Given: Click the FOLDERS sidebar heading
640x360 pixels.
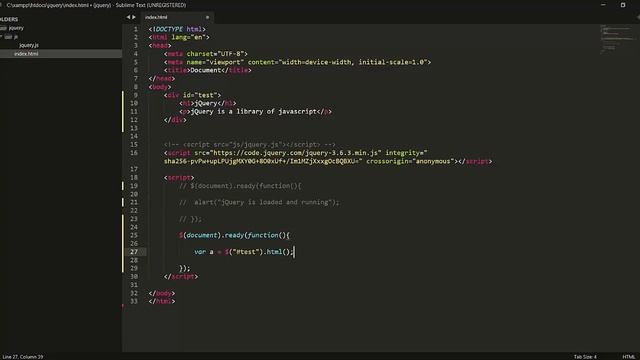Looking at the screenshot, I should pos(9,19).
